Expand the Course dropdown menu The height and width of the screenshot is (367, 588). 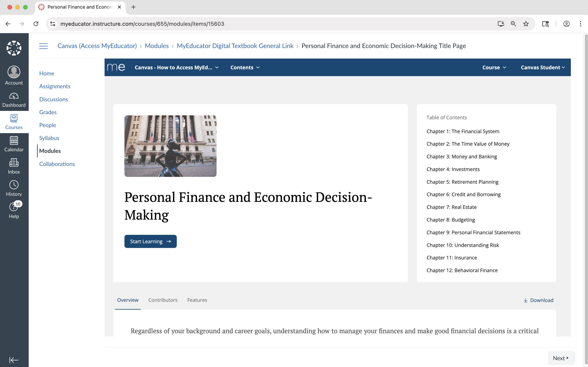494,68
